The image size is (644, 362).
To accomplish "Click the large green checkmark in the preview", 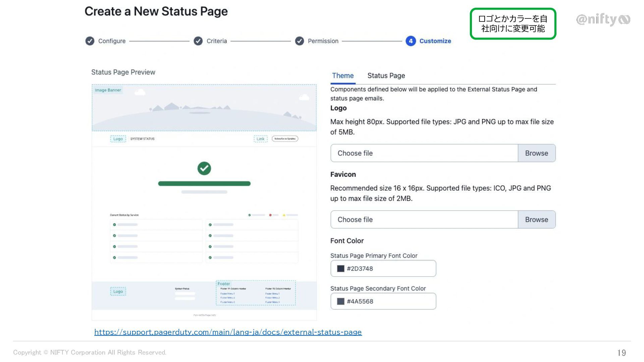I will [x=204, y=168].
